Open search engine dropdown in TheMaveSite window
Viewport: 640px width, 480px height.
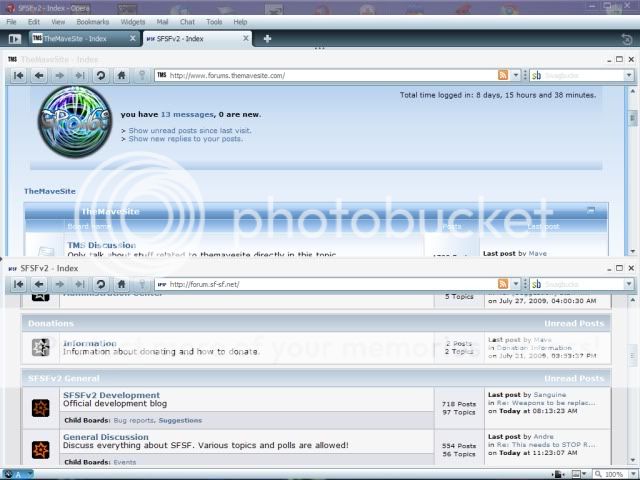pos(629,76)
